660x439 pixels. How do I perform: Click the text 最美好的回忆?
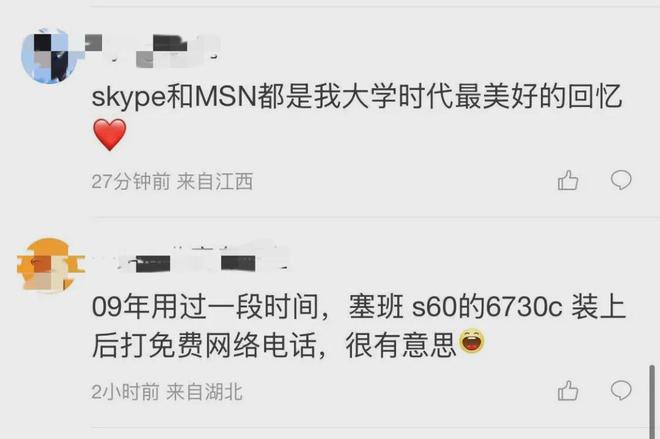point(538,96)
